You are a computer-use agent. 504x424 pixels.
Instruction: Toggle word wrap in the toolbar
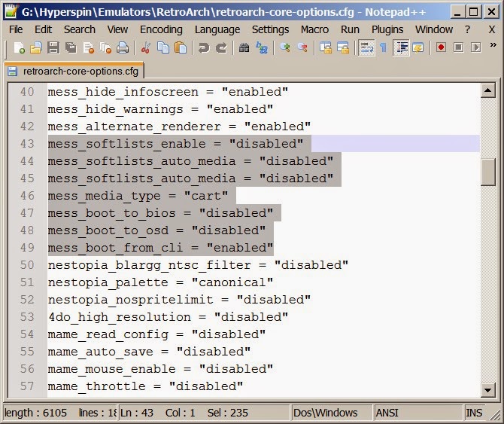tap(366, 48)
